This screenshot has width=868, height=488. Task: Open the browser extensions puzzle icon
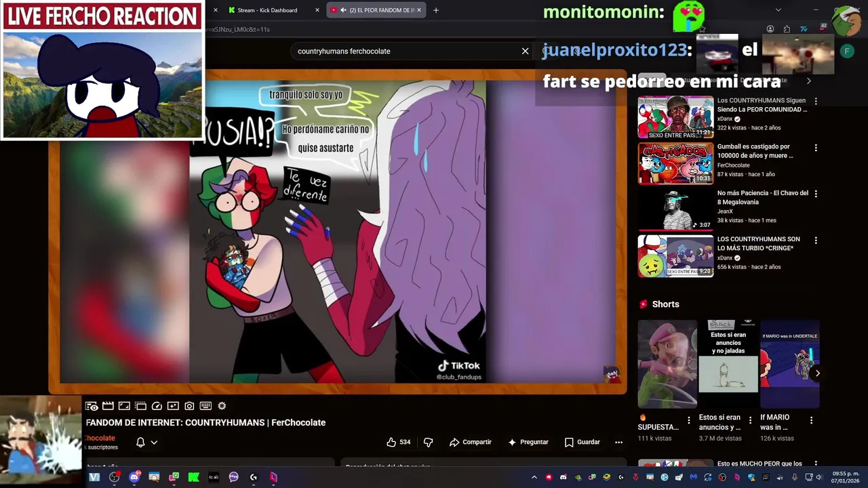click(x=787, y=29)
